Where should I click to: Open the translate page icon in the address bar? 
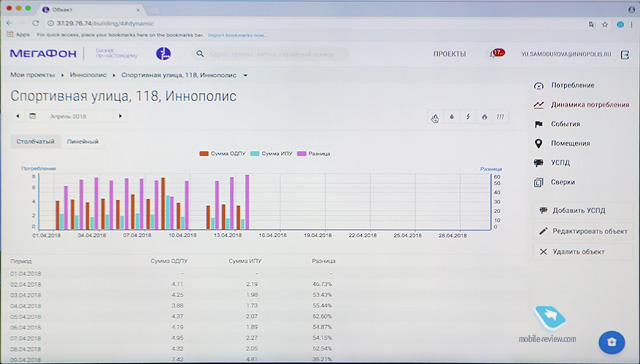[x=591, y=24]
